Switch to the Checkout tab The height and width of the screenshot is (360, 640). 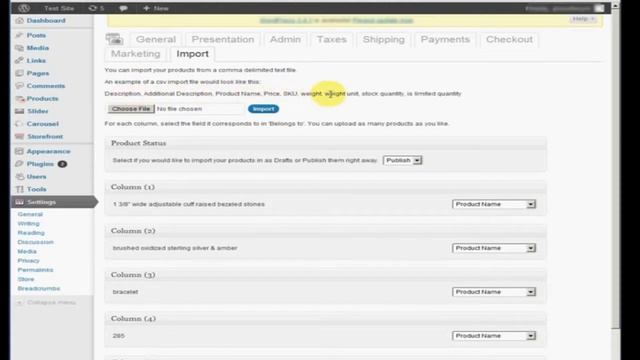pyautogui.click(x=509, y=39)
